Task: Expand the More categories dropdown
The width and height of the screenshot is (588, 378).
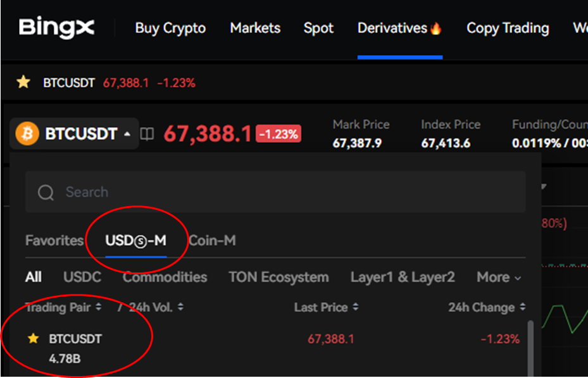Action: point(498,277)
